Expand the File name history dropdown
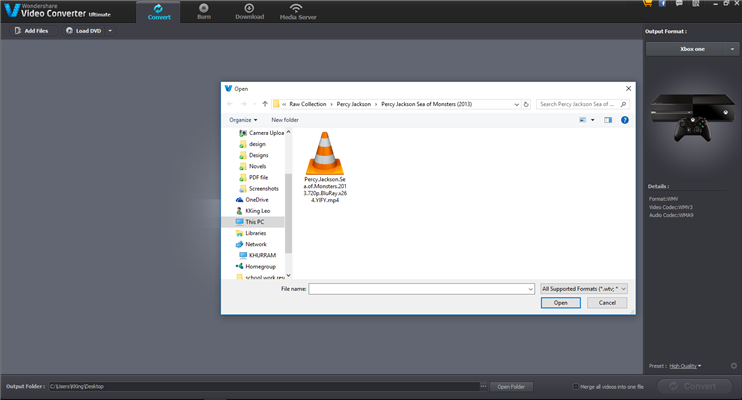The width and height of the screenshot is (742, 400). (530, 289)
